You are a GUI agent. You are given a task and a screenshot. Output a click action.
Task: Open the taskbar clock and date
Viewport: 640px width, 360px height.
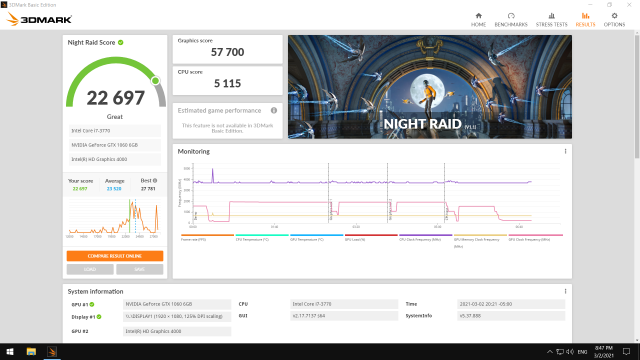604,352
